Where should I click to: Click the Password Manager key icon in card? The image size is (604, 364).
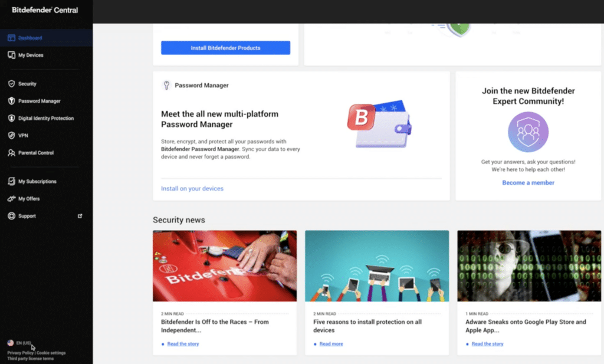166,86
